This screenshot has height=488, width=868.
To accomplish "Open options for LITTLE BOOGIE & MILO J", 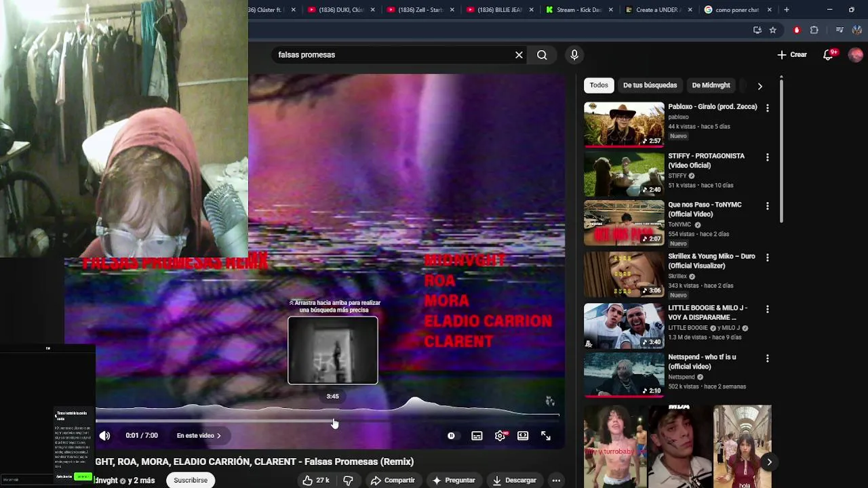I will pos(767,309).
